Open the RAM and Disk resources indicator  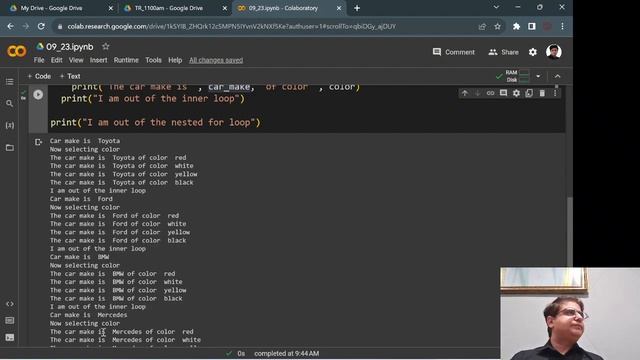[x=517, y=76]
